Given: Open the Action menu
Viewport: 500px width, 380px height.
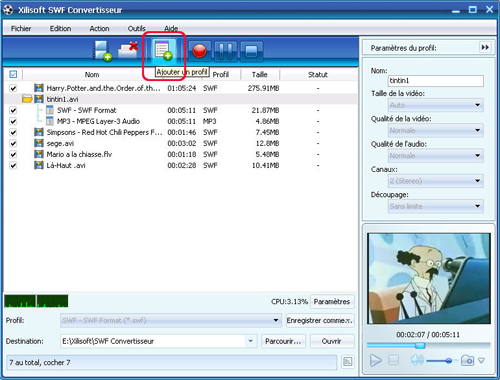Looking at the screenshot, I should [x=99, y=28].
